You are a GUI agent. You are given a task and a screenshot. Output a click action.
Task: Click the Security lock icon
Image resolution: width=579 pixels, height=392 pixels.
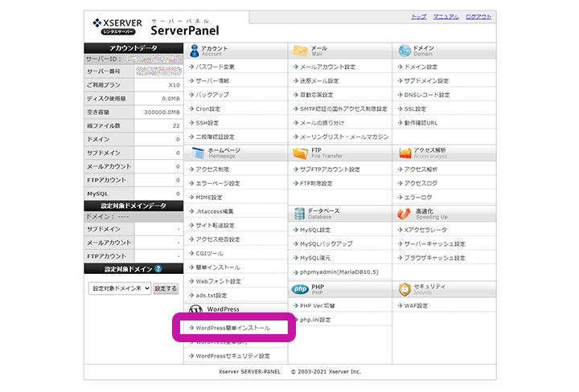404,289
